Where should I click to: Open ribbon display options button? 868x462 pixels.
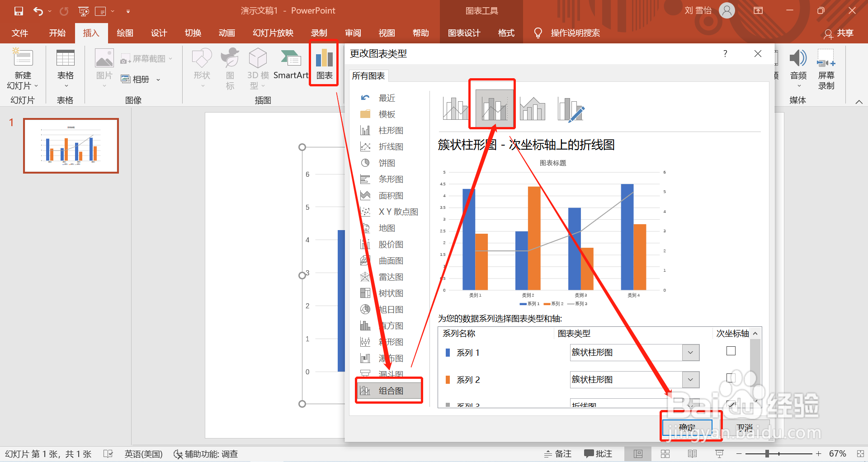pos(758,10)
